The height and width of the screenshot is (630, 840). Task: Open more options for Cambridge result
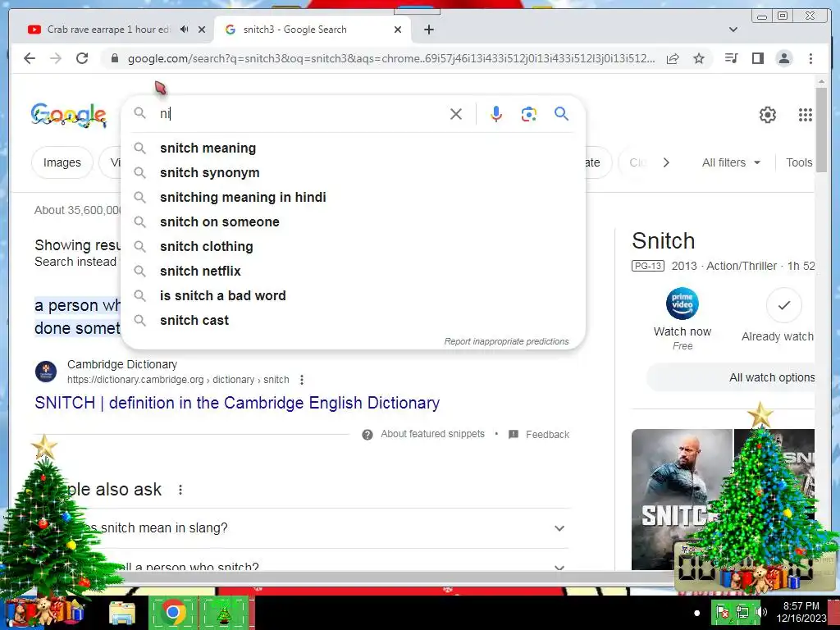click(x=302, y=380)
